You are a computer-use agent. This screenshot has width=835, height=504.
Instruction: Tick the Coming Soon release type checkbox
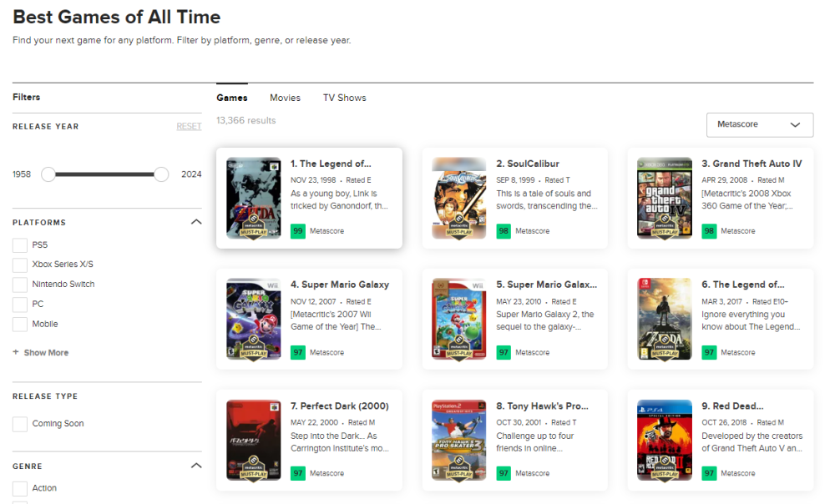(20, 424)
